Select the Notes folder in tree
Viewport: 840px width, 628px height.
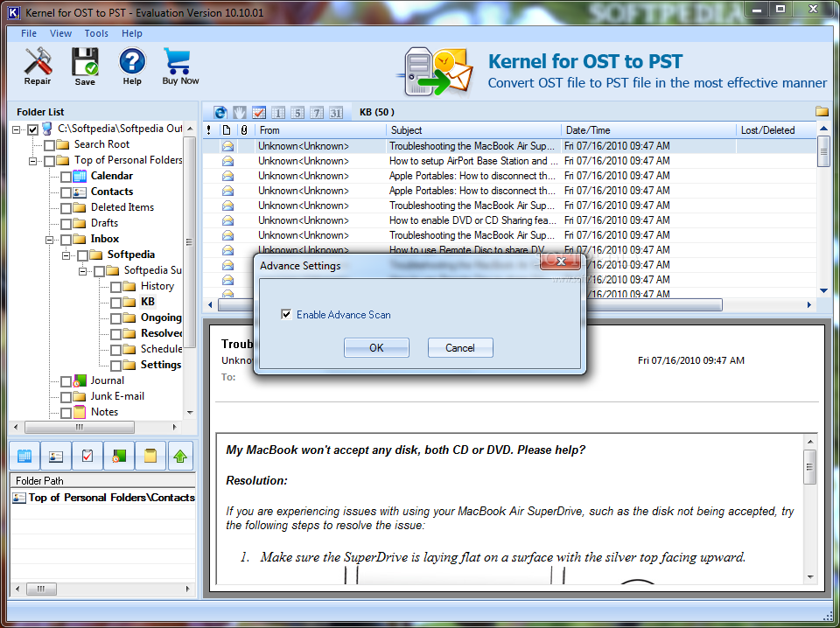(x=104, y=412)
